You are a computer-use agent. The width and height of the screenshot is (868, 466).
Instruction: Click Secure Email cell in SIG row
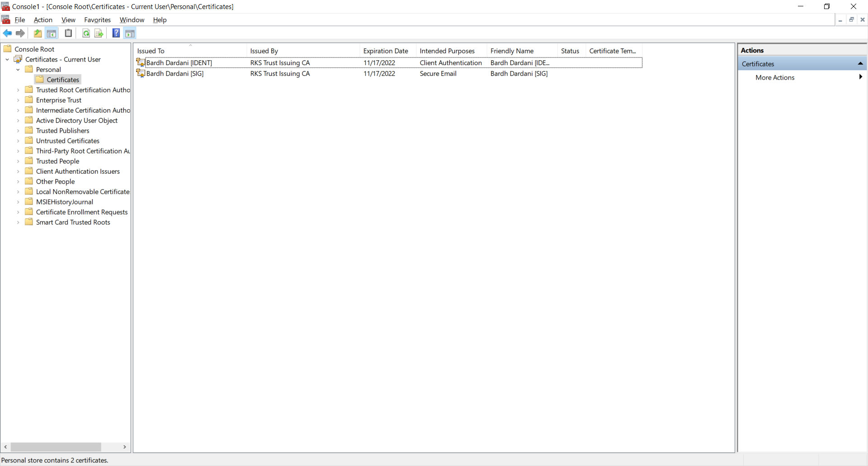438,73
